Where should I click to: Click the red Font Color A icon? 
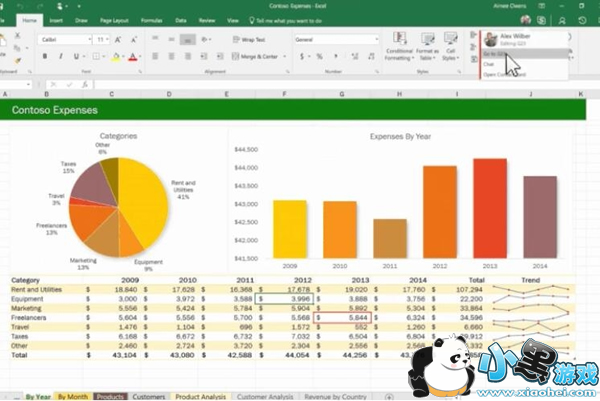click(x=132, y=57)
